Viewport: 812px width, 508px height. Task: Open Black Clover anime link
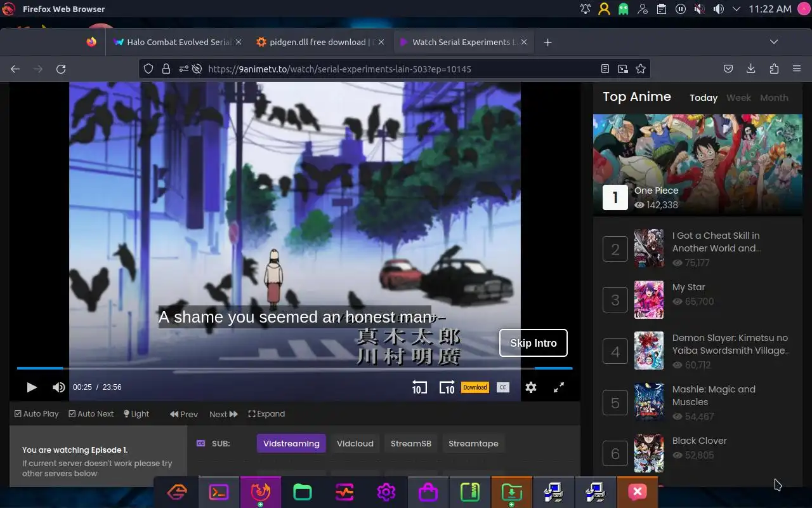tap(699, 441)
